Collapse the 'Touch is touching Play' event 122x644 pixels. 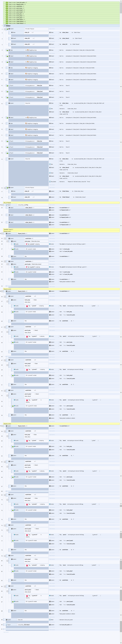[x=2, y=205]
